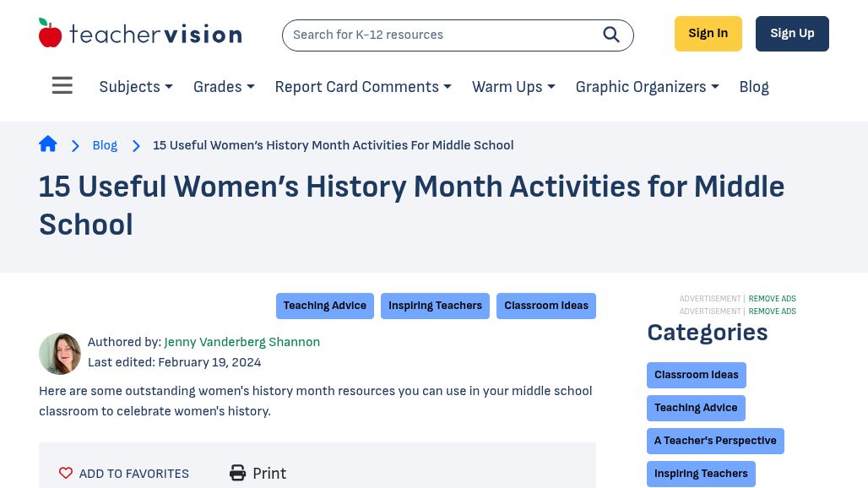Screen dimensions: 868x488
Task: Click the printer icon to print
Action: tap(238, 473)
